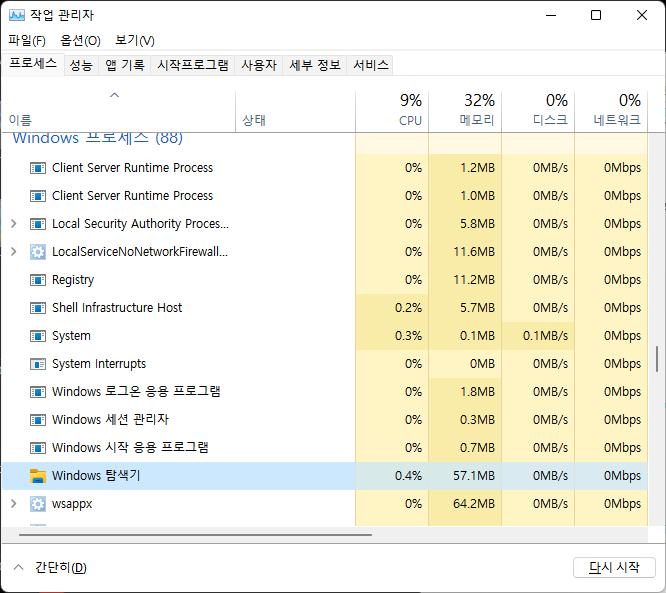Switch to the 사용자 tab
This screenshot has height=593, width=666.
(x=259, y=65)
